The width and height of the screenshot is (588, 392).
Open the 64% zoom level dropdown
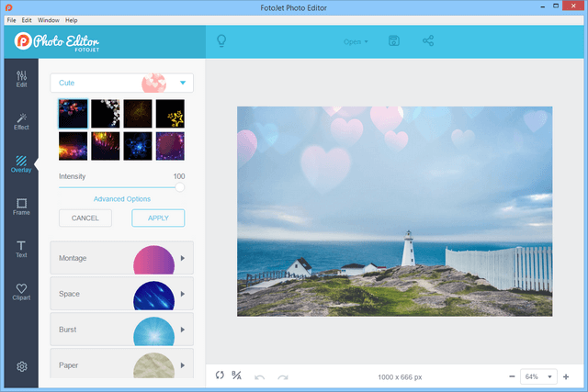pos(538,376)
